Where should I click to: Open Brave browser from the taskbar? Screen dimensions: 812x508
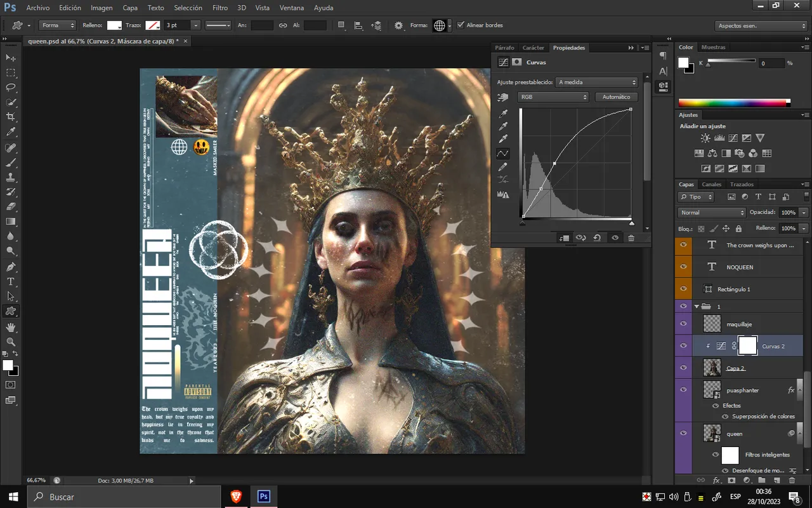pos(236,497)
